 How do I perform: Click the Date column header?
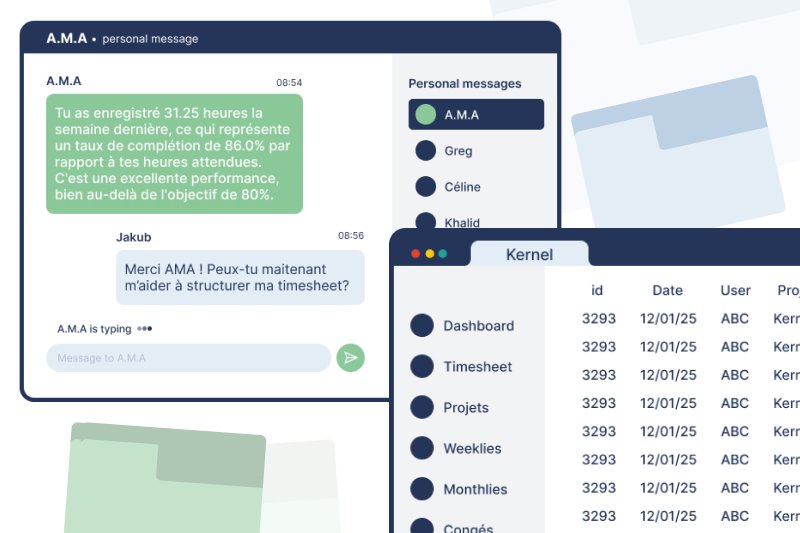(x=667, y=291)
